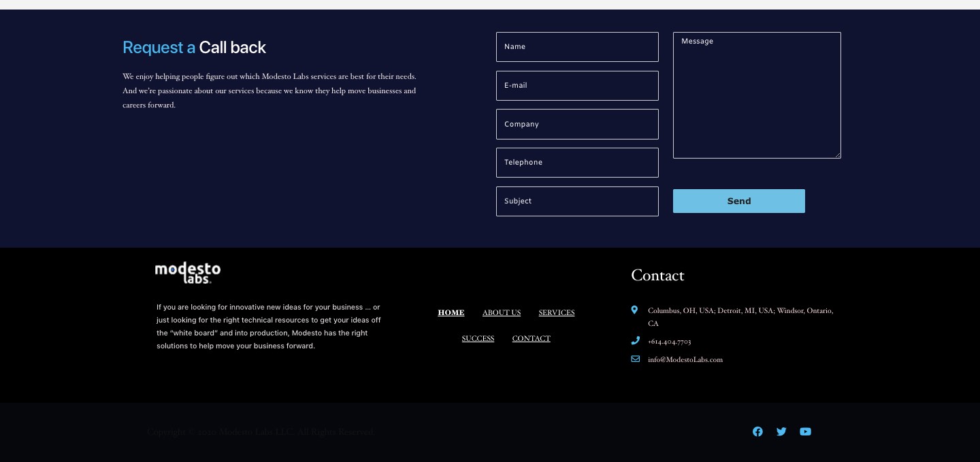Focus the Name input field

point(577,47)
